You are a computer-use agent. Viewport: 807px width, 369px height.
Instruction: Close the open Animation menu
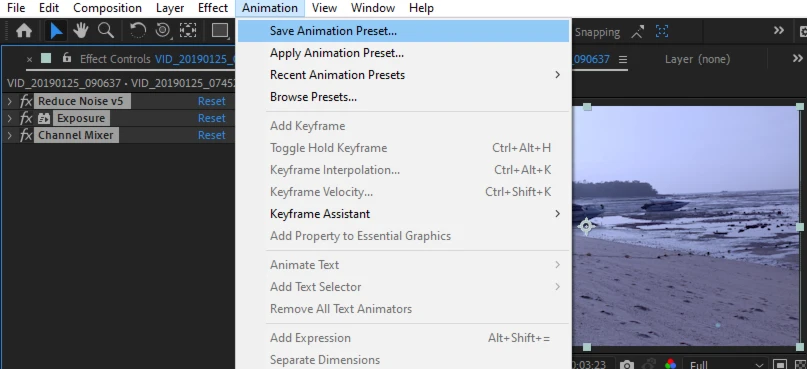click(x=270, y=8)
